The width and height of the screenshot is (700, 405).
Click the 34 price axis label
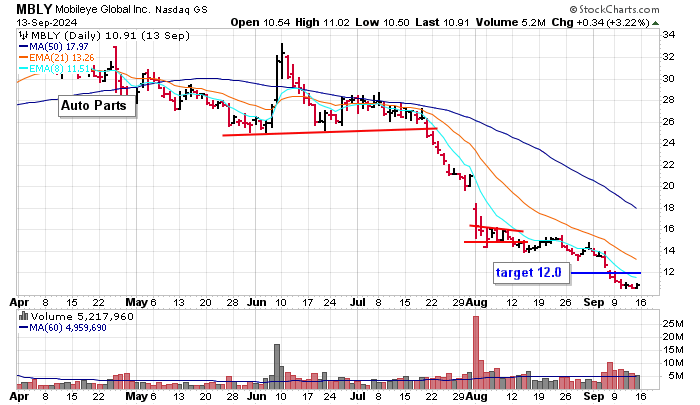pyautogui.click(x=668, y=35)
